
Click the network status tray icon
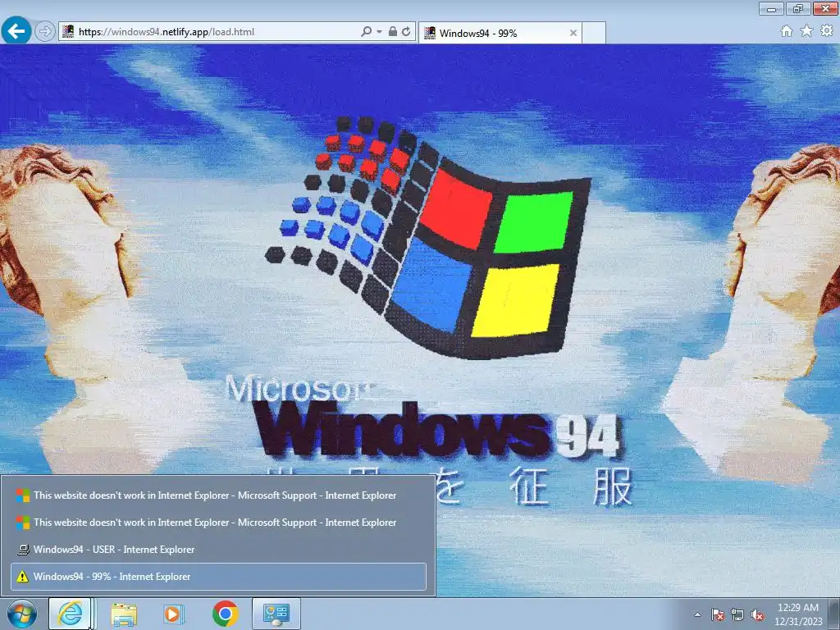tap(737, 615)
